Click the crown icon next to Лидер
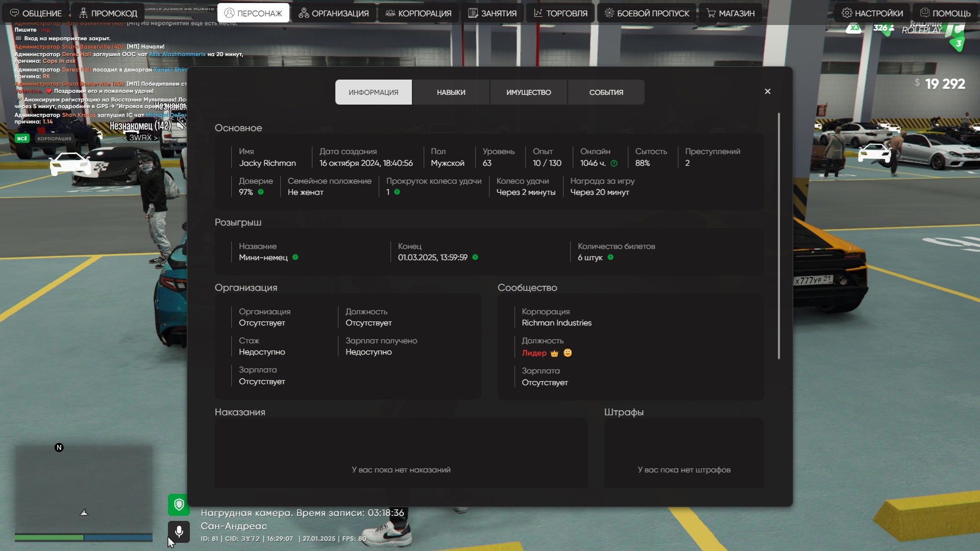The image size is (980, 551). [x=554, y=353]
